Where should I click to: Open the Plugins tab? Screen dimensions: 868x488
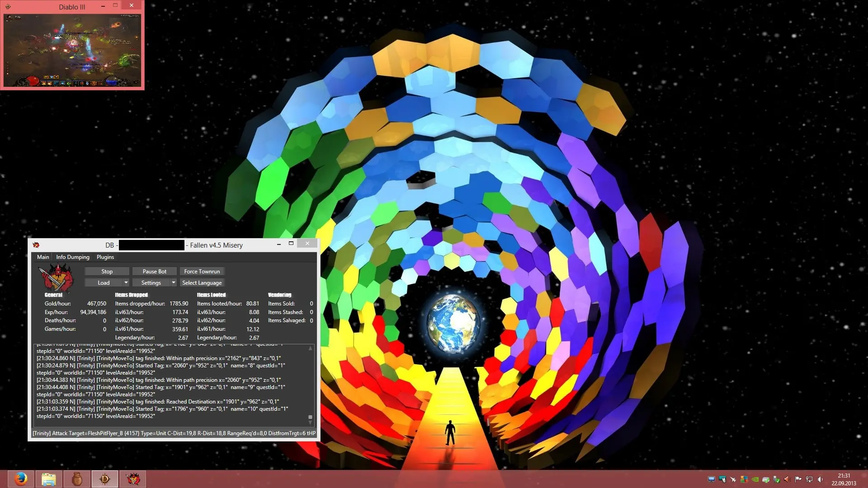coord(105,257)
